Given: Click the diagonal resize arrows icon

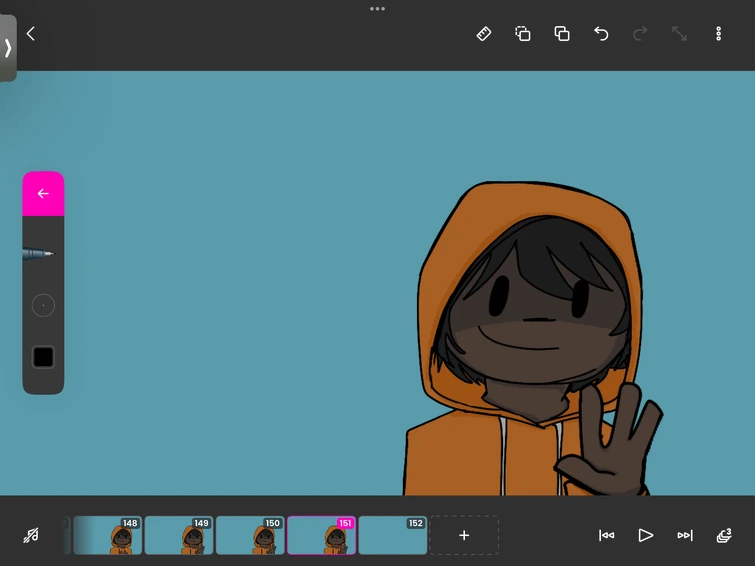Looking at the screenshot, I should click(679, 34).
